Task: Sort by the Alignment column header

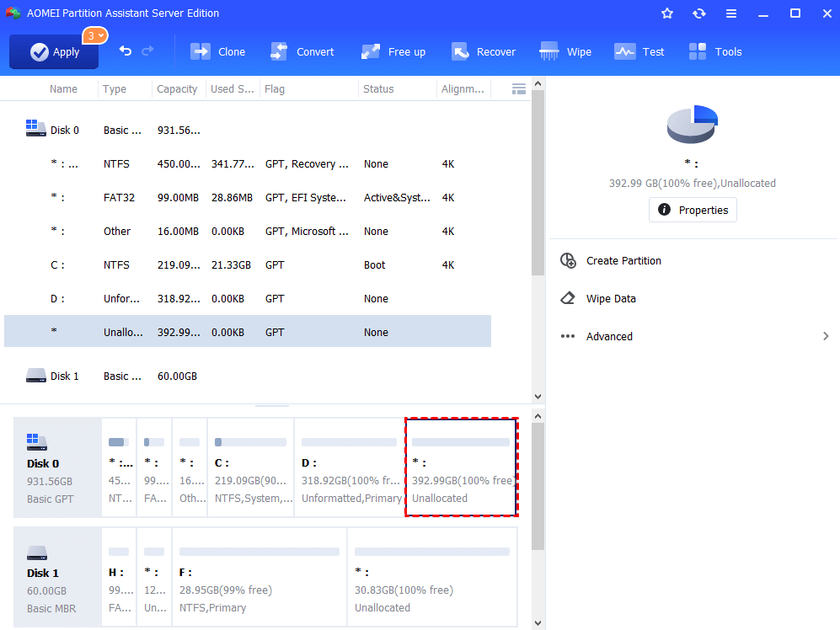Action: (463, 89)
